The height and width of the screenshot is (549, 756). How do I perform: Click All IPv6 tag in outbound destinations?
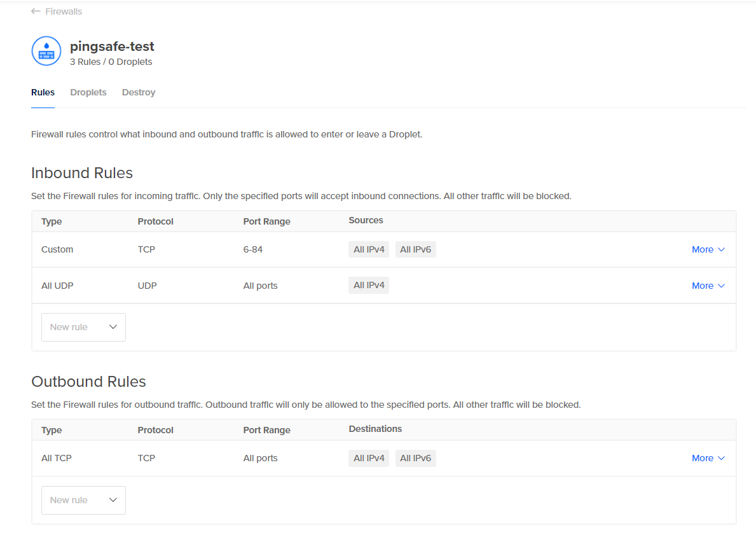click(415, 458)
